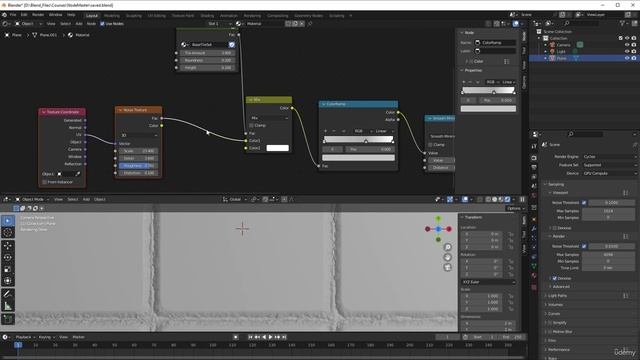Screen dimensions: 640x360
Task: Switch to the Geometry Nodes workspace tab
Action: click(x=308, y=16)
